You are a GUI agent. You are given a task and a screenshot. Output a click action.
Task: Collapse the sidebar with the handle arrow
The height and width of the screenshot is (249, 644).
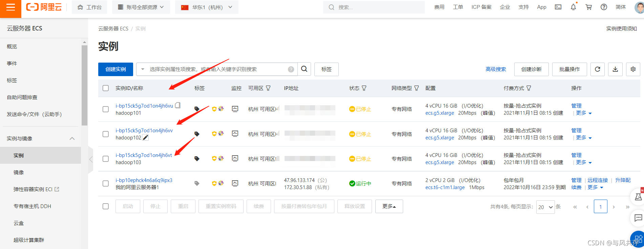(90, 159)
